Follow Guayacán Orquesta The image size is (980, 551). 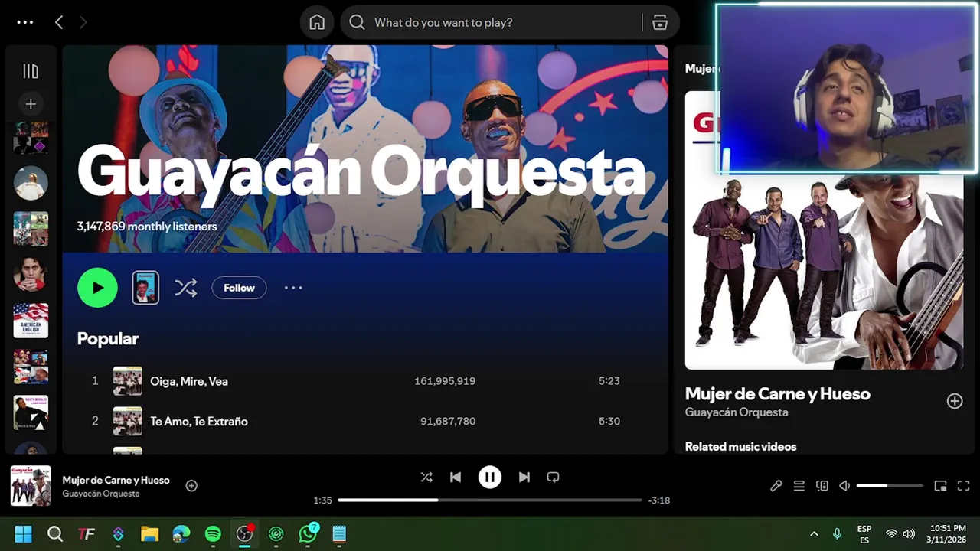point(239,288)
